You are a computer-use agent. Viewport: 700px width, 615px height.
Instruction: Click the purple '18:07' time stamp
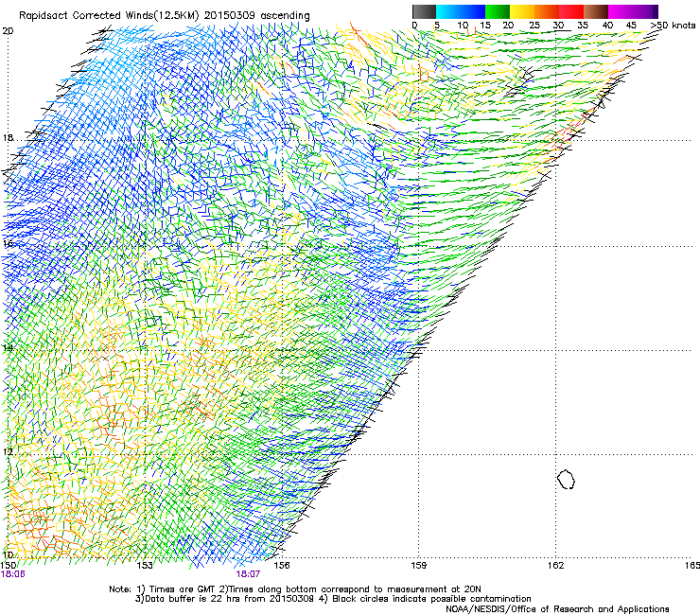click(x=248, y=574)
